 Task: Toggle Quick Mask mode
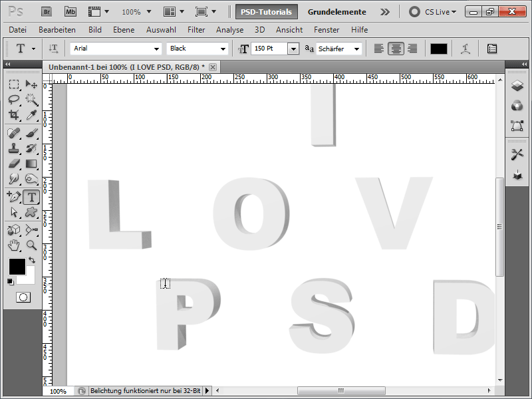tap(23, 297)
